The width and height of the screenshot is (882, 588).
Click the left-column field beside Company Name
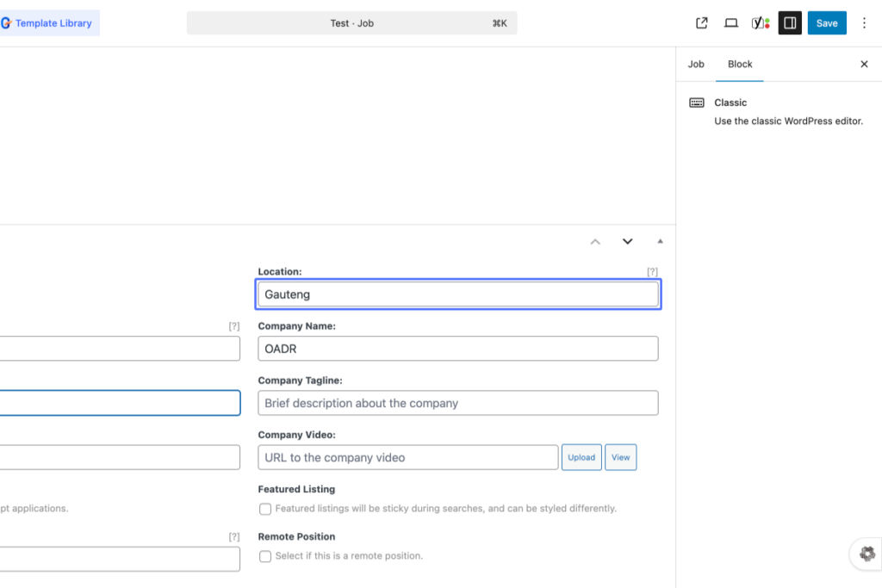point(120,349)
